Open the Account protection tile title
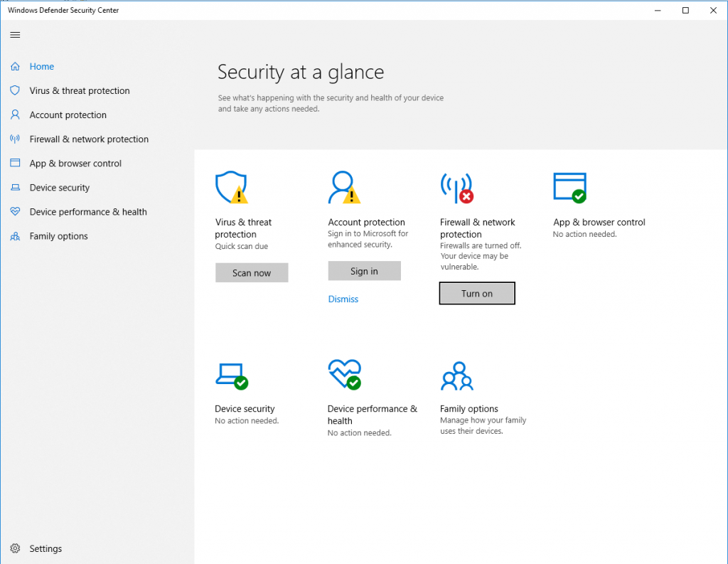The image size is (728, 564). [x=366, y=222]
